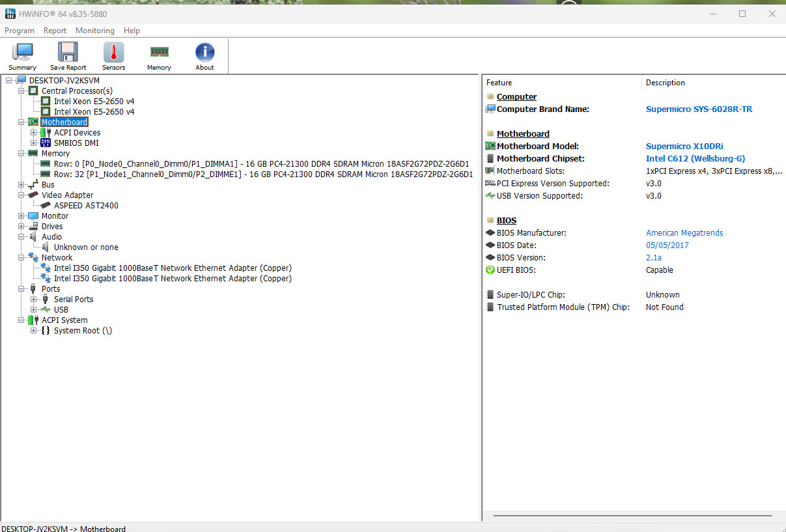
Task: Click the Drives node icon
Action: click(x=34, y=227)
